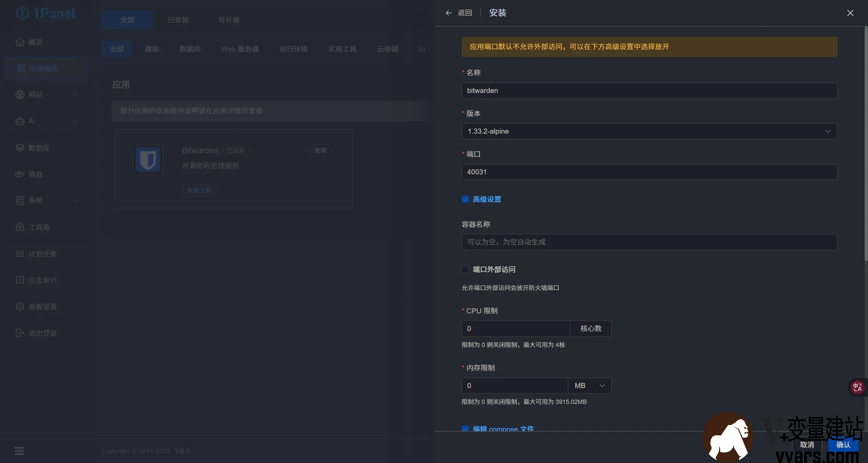Open the 计划任务 calendar icon

coord(20,253)
